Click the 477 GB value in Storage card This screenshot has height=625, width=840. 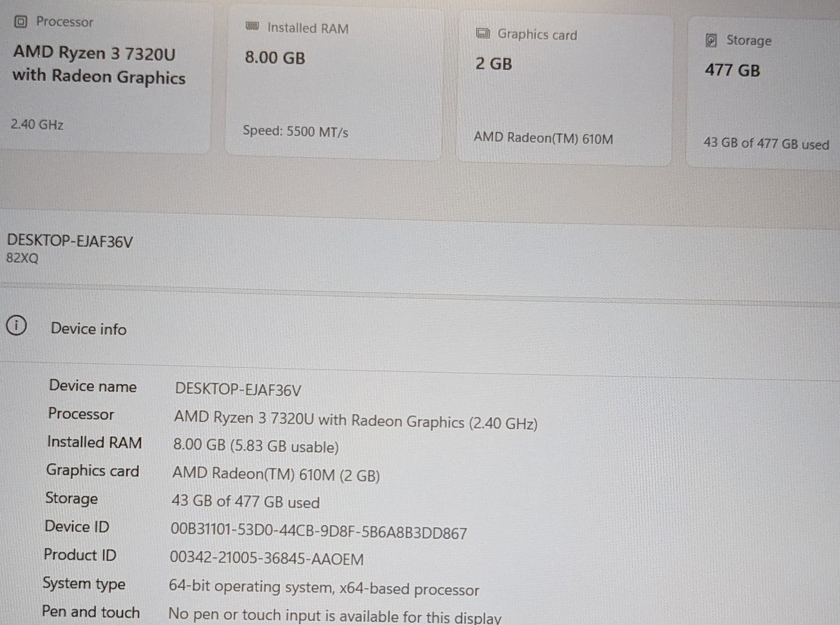point(732,70)
